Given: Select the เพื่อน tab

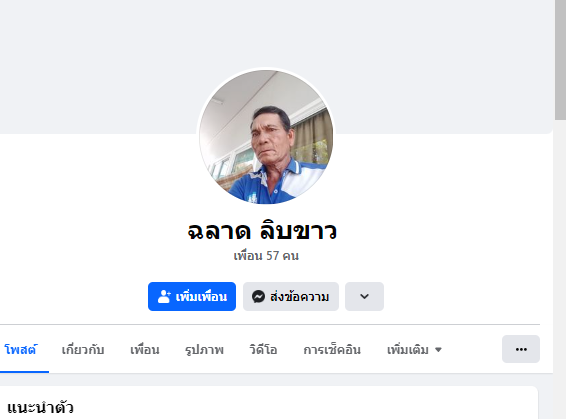Looking at the screenshot, I should (x=144, y=350).
